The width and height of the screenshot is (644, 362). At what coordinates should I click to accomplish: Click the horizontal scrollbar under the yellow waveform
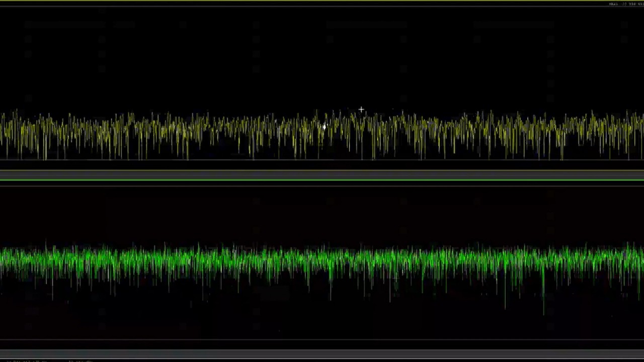pos(322,174)
